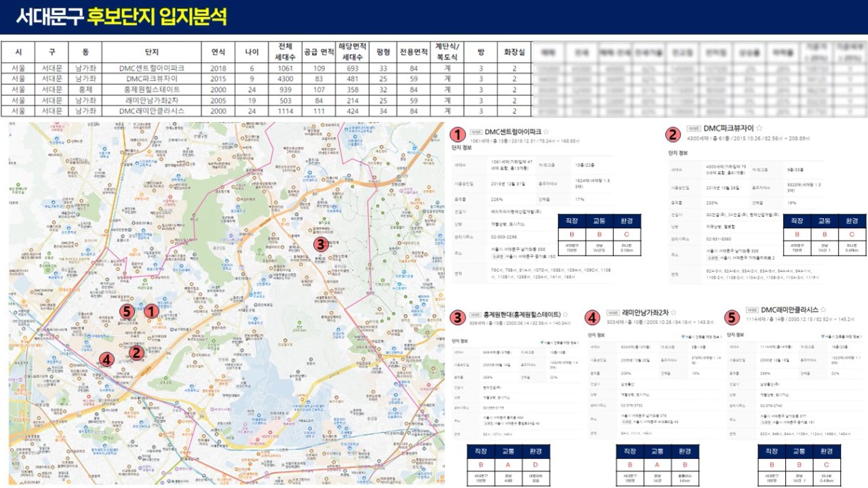This screenshot has width=868, height=488.
Task: Select table cell 래미안남가좌2차 in 단지 column
Action: [x=151, y=100]
